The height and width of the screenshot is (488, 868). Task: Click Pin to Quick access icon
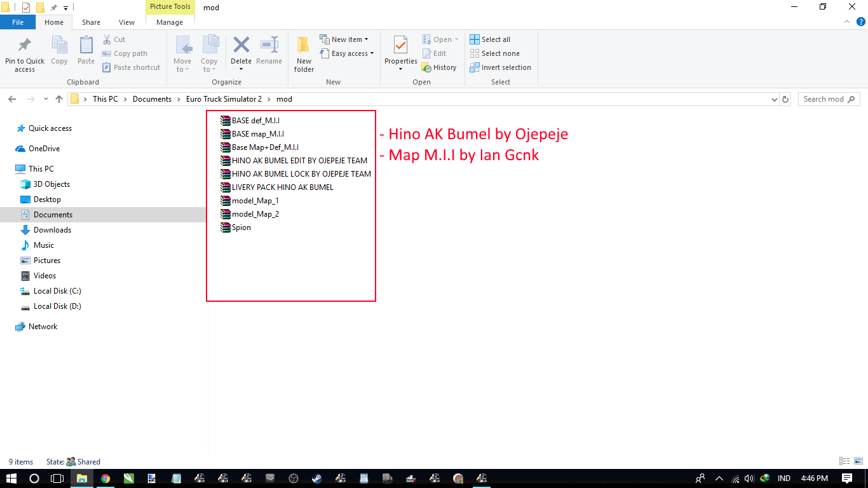25,46
